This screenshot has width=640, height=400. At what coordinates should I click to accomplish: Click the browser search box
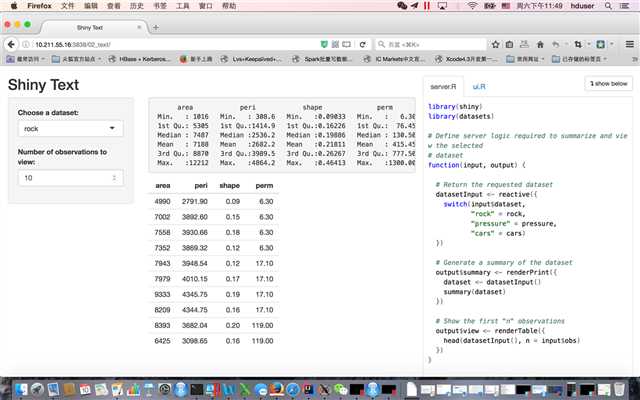click(431, 44)
